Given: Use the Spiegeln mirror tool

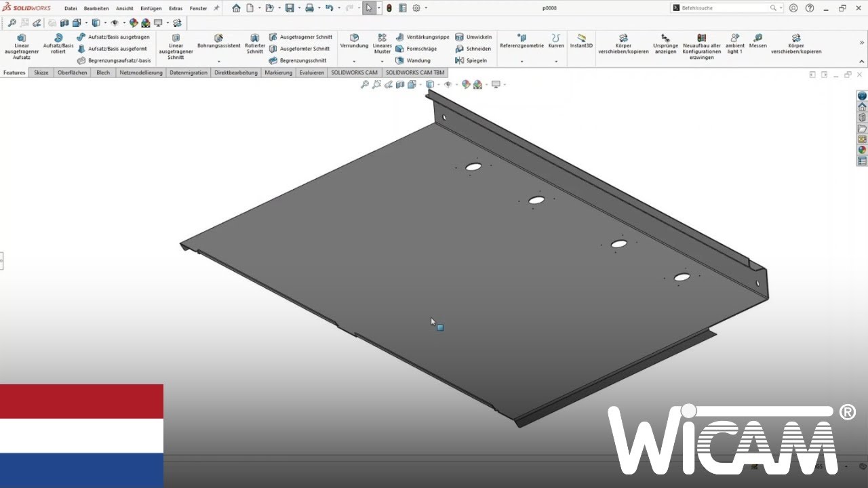Looking at the screenshot, I should point(471,60).
